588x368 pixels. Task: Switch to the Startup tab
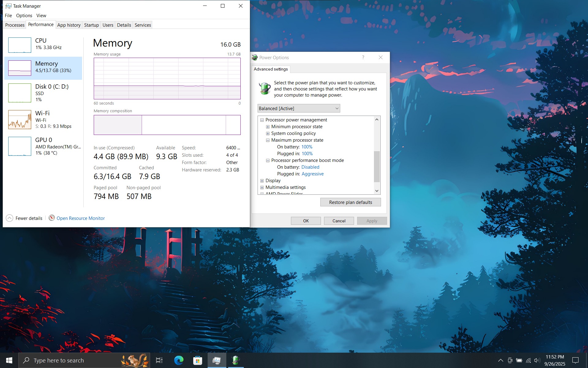91,25
